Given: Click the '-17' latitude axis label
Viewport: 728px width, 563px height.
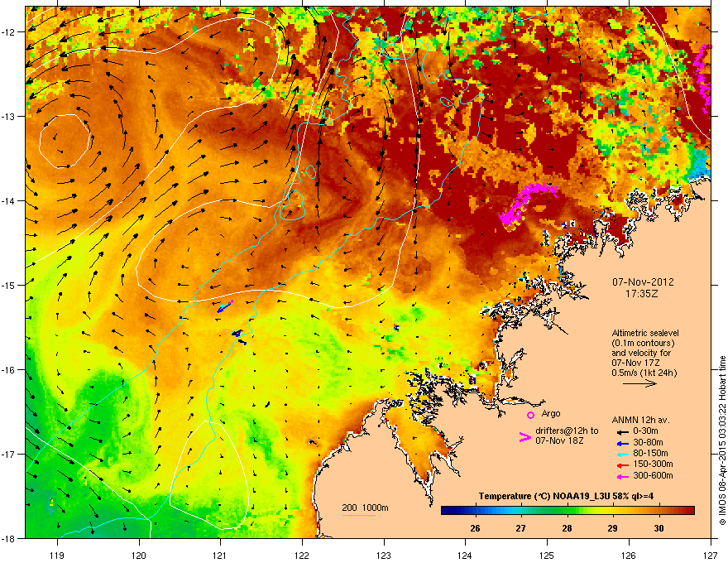Looking at the screenshot, I should [8, 454].
